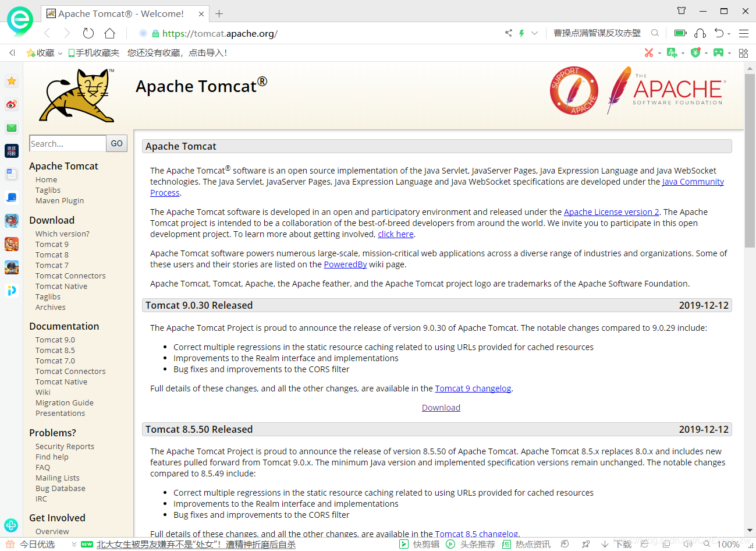This screenshot has width=756, height=551.
Task: Follow the Java Community Process link
Action: point(693,182)
